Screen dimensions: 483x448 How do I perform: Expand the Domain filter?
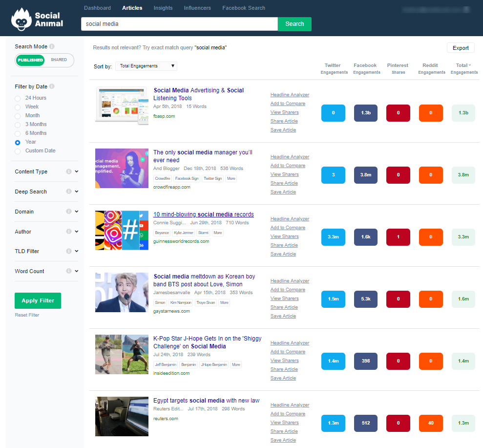tap(76, 212)
